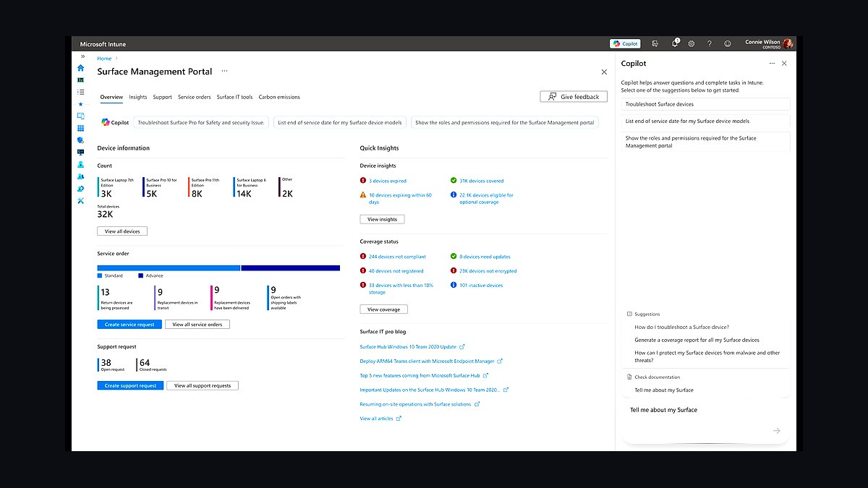
Task: Send the Copilot message with the arrow
Action: coord(776,431)
